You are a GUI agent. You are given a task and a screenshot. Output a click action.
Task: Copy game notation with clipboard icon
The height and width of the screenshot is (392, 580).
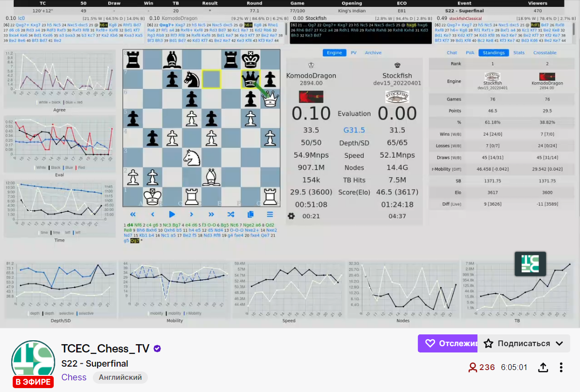pyautogui.click(x=250, y=214)
